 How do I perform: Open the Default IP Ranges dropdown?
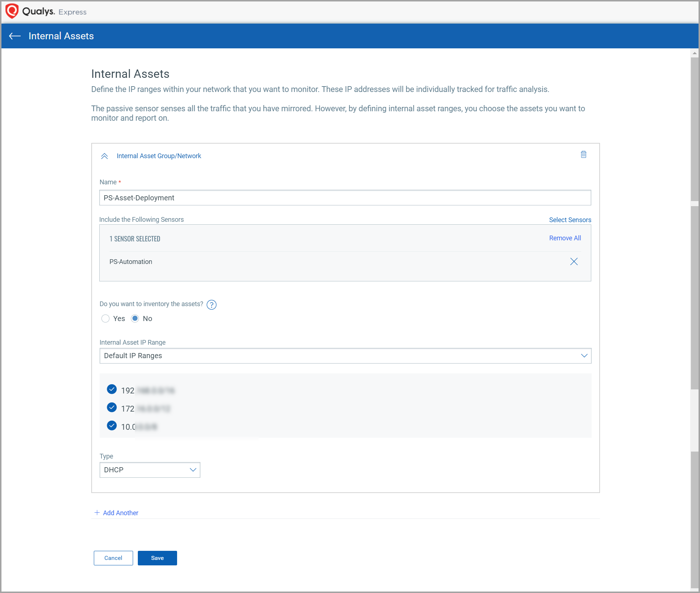coord(345,356)
